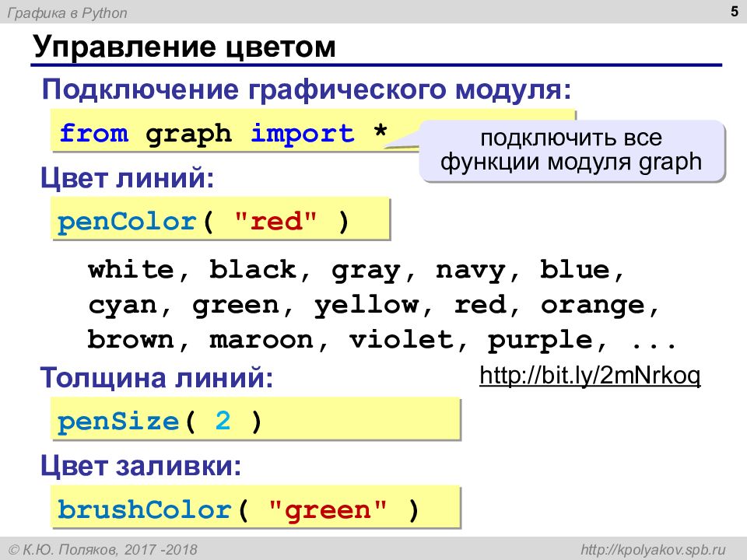
Task: Click the brushColor( "green" ) code box
Action: click(x=256, y=506)
